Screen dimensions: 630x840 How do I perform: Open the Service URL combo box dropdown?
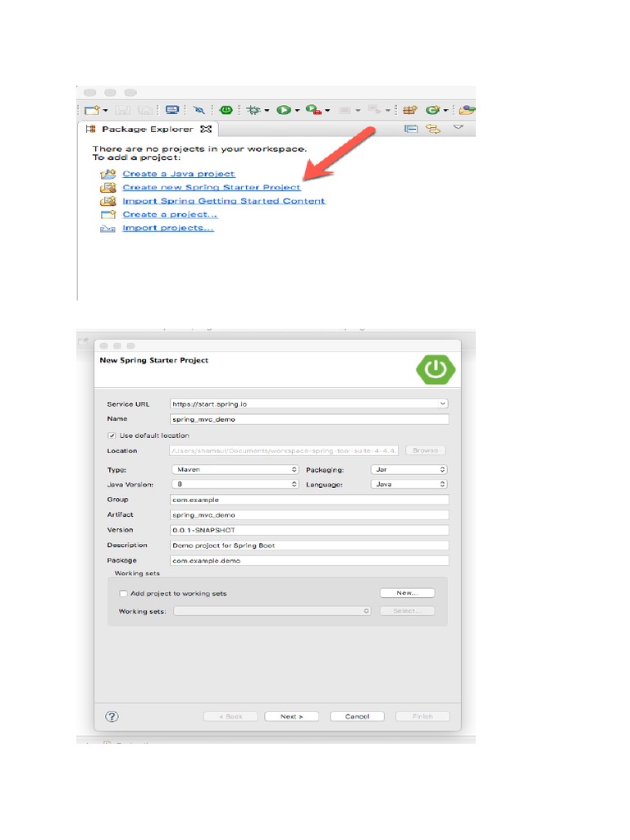point(442,404)
